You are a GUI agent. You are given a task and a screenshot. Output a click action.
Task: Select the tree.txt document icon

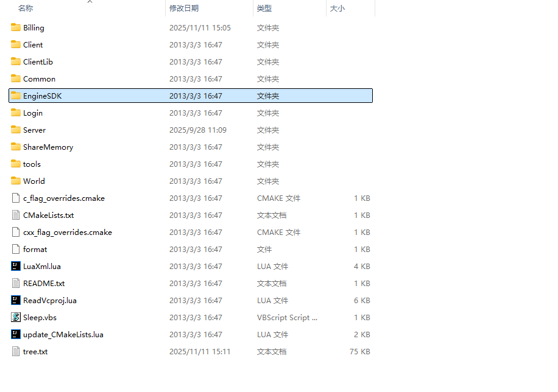[16, 351]
